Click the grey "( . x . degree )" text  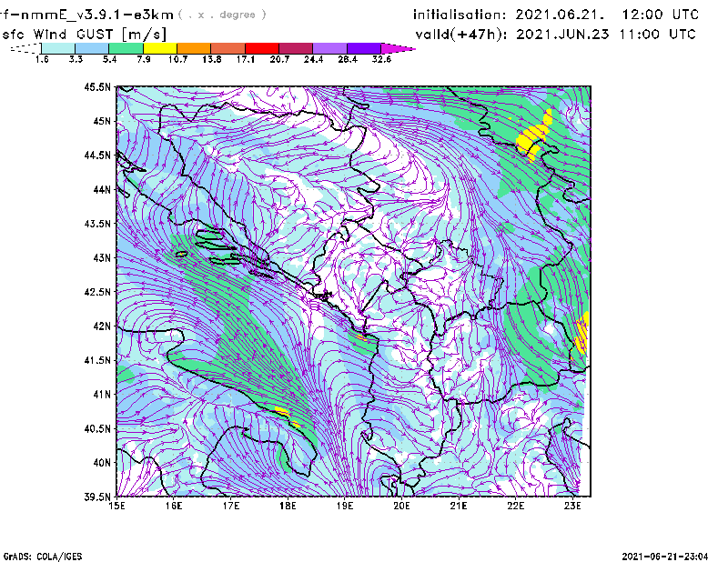click(223, 15)
